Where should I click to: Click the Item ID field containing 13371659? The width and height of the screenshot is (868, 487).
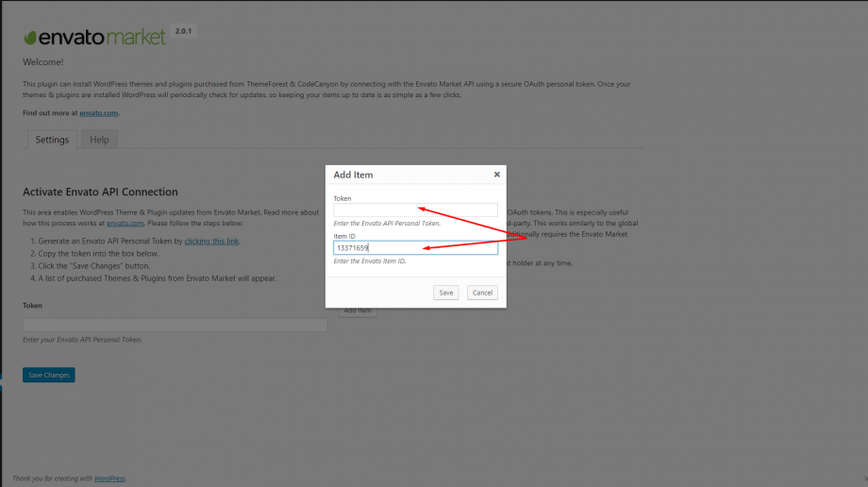tap(415, 248)
